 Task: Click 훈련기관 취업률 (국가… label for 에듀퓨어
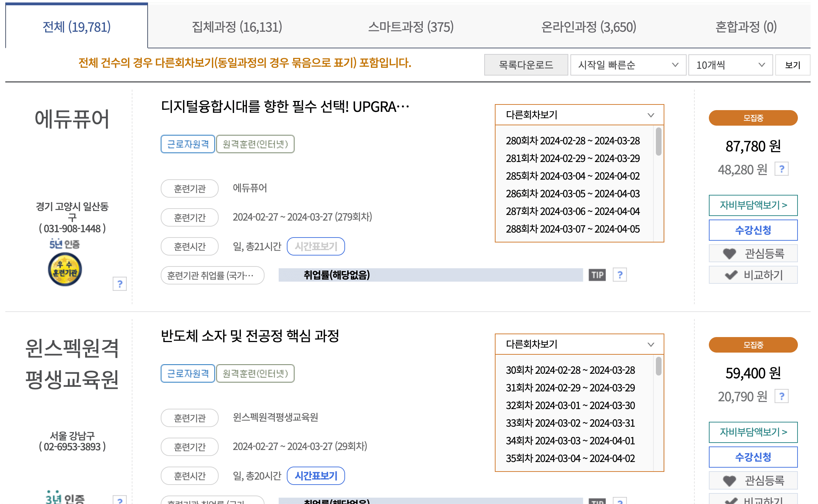[212, 275]
